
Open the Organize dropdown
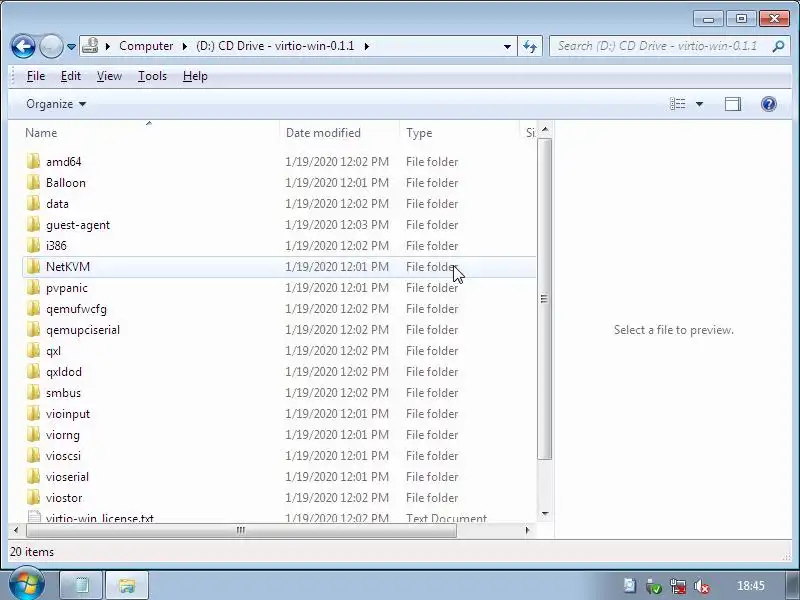click(x=56, y=104)
